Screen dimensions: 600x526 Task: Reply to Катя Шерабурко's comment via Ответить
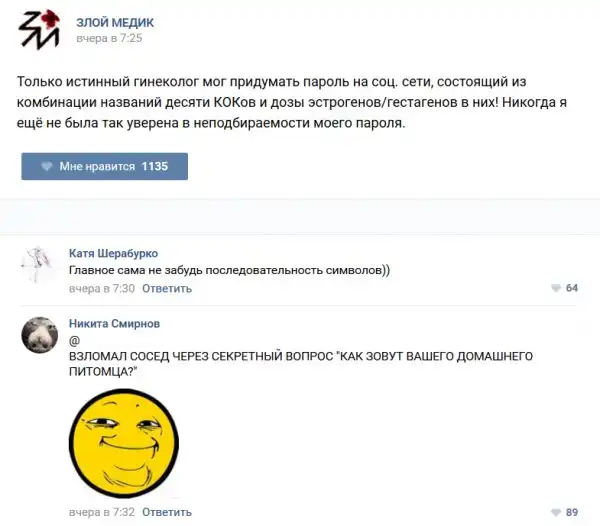click(167, 288)
